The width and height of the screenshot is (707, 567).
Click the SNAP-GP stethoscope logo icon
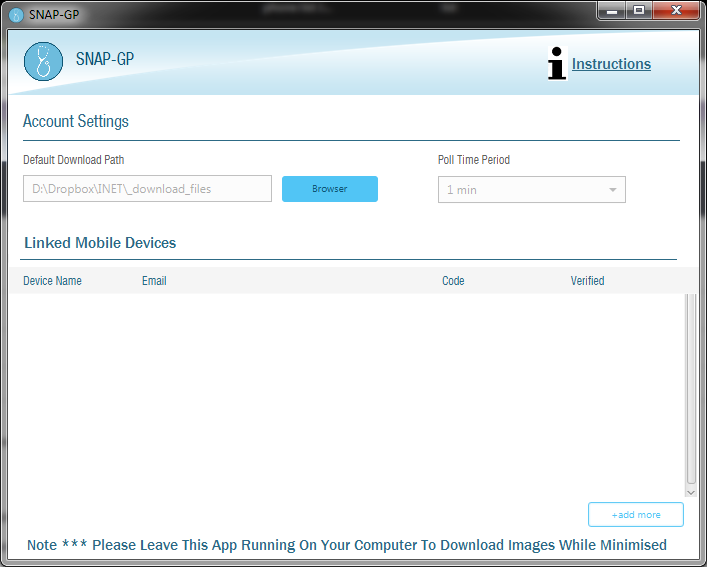43,61
